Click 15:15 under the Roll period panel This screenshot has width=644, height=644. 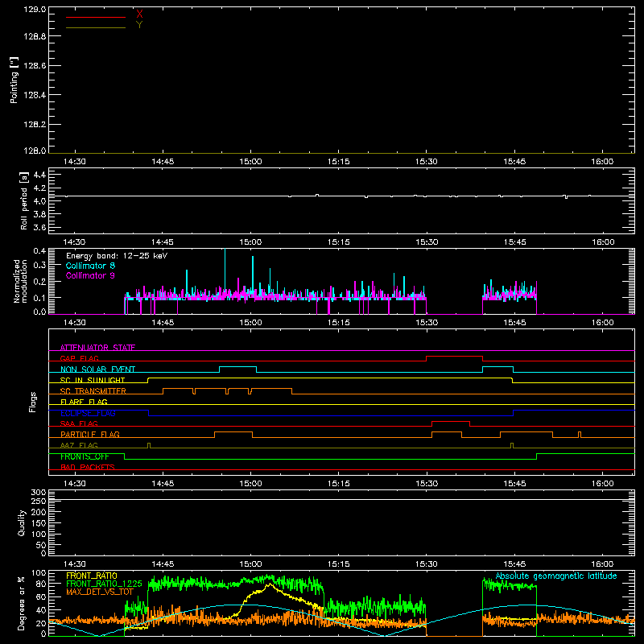(338, 242)
